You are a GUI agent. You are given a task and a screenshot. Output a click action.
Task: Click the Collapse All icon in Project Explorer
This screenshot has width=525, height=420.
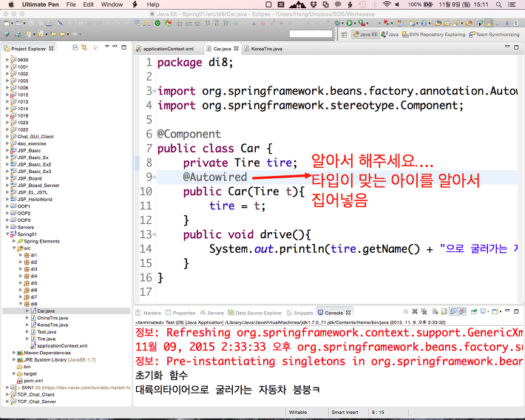pos(75,47)
